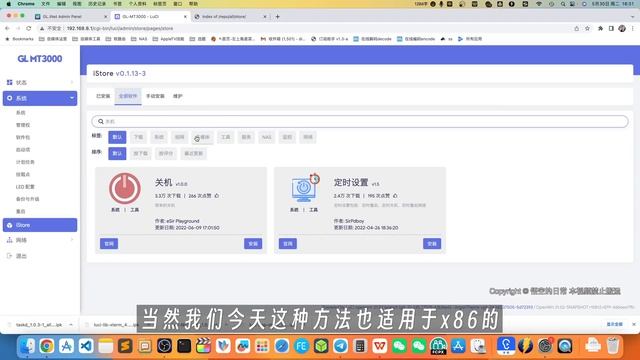640x360 pixels.
Task: Open Google Chrome from the Dock
Action: [x=47, y=346]
